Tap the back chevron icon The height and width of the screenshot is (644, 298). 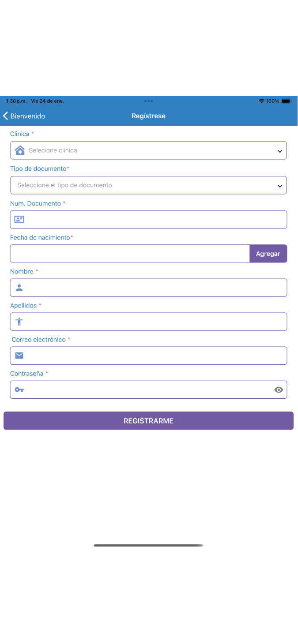click(6, 116)
